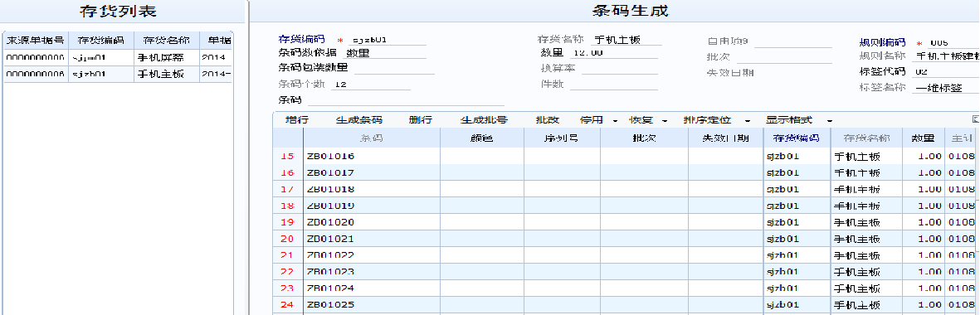Expand the 显示格式 dropdown

pos(829,120)
